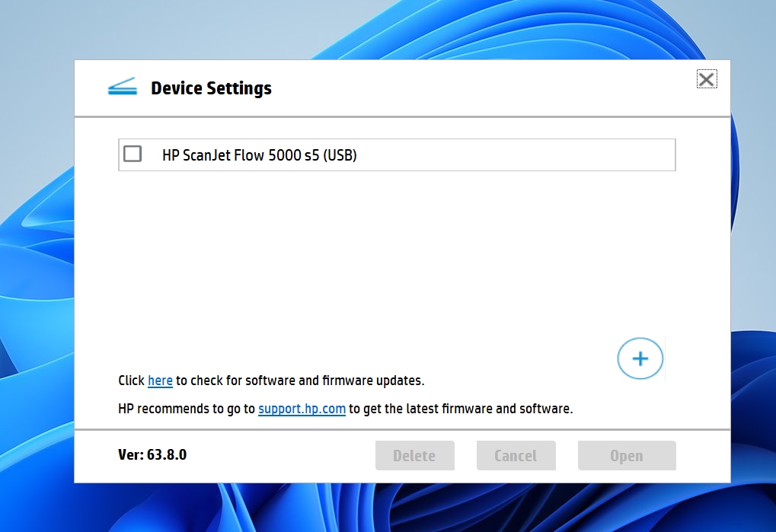The height and width of the screenshot is (532, 776).
Task: Click the Ver: 63.8.0 version text
Action: (x=152, y=454)
